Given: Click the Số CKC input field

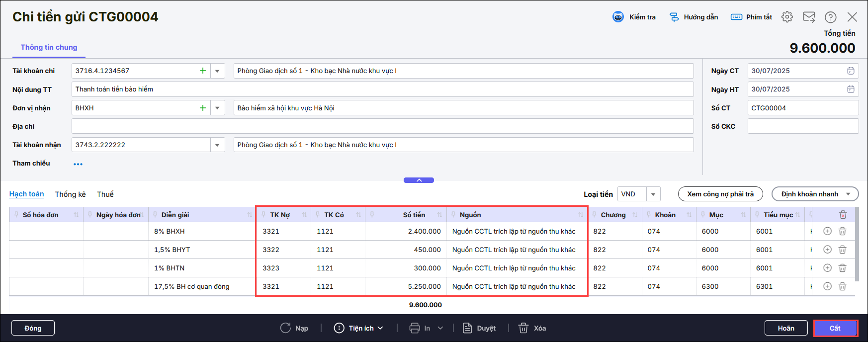Looking at the screenshot, I should [x=802, y=126].
